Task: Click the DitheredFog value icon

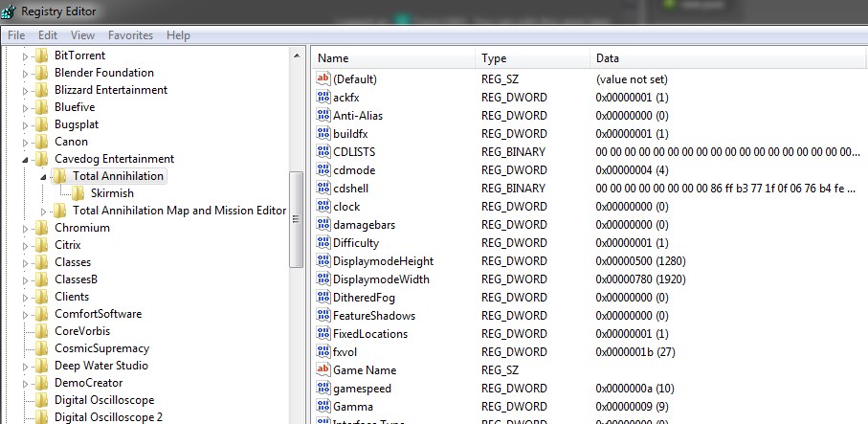Action: pyautogui.click(x=323, y=297)
